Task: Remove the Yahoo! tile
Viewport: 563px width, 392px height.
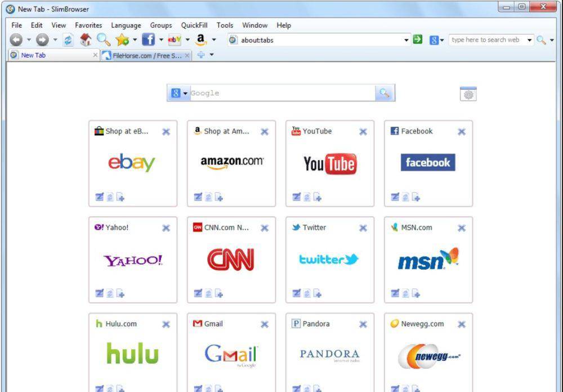Action: (166, 228)
